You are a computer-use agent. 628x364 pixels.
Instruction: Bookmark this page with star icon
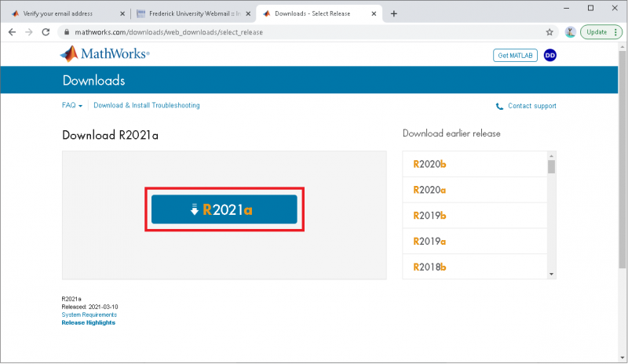coord(549,32)
